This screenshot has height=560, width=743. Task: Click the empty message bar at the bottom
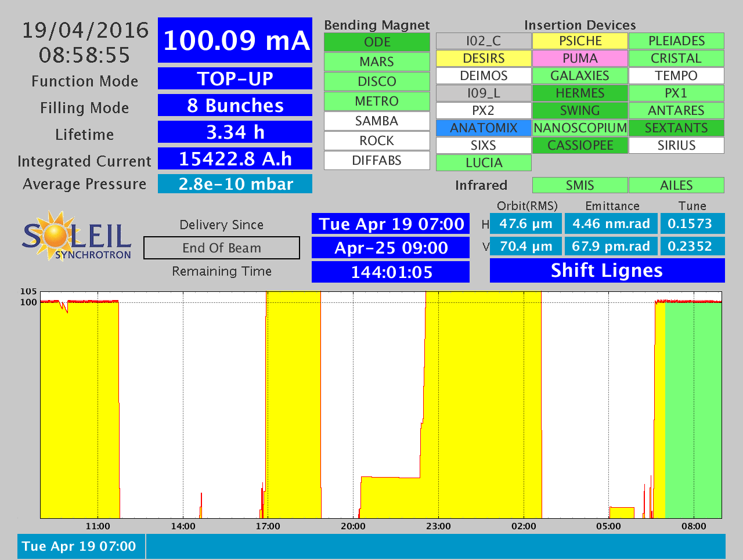pyautogui.click(x=436, y=547)
